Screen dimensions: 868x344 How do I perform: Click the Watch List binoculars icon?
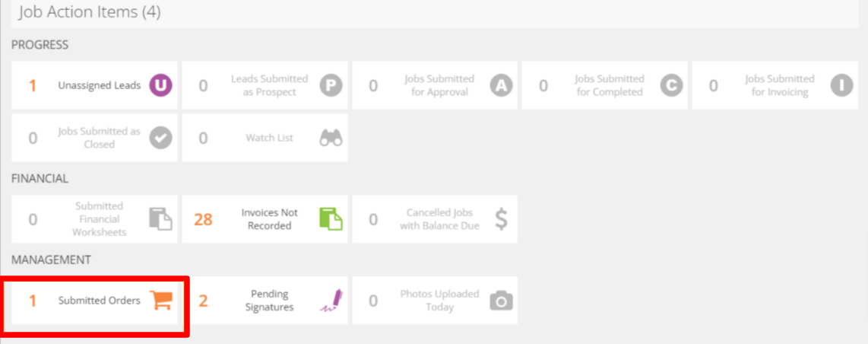tap(331, 138)
